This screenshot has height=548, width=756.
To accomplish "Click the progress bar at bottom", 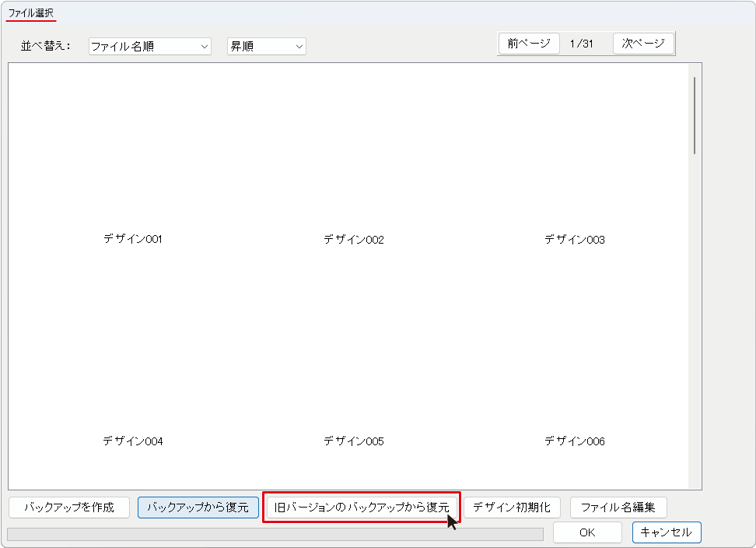I will [x=275, y=534].
